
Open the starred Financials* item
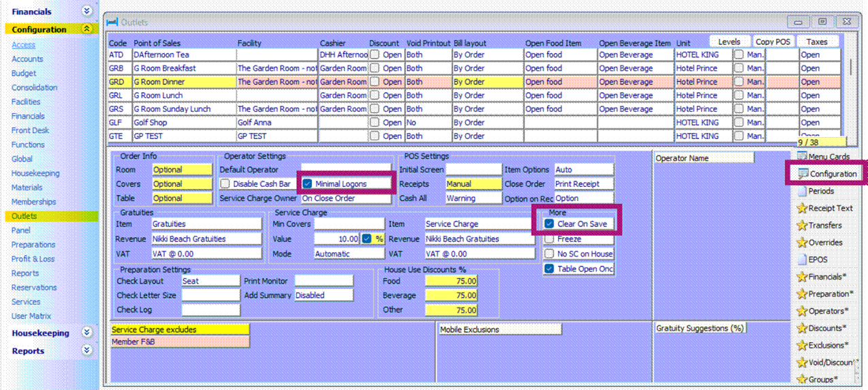[x=822, y=277]
